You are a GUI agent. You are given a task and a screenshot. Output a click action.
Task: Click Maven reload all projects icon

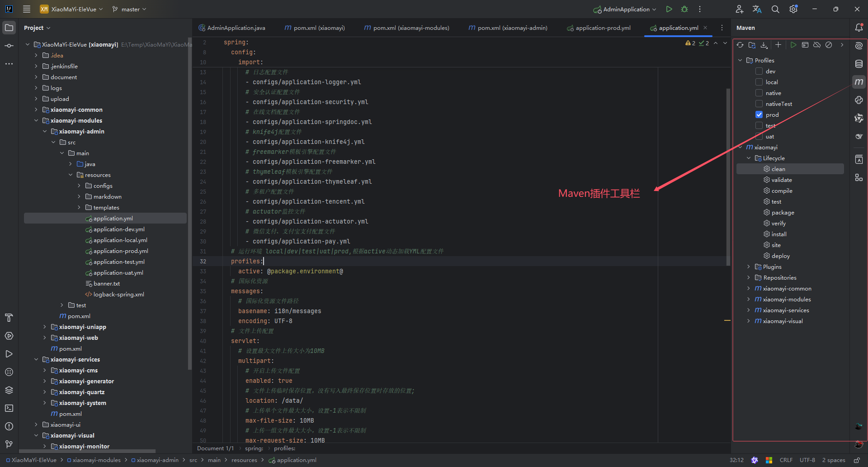click(740, 45)
